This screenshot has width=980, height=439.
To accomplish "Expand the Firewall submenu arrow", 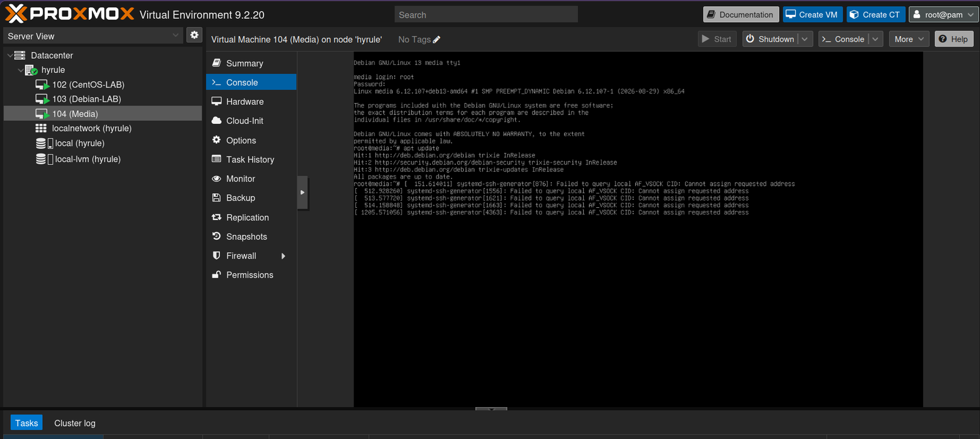I will pos(283,256).
